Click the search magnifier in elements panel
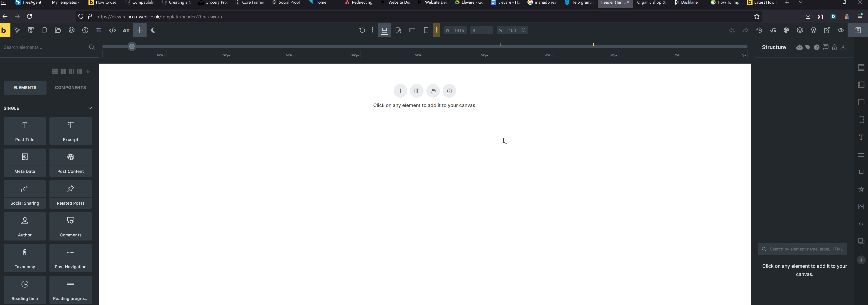 (92, 47)
